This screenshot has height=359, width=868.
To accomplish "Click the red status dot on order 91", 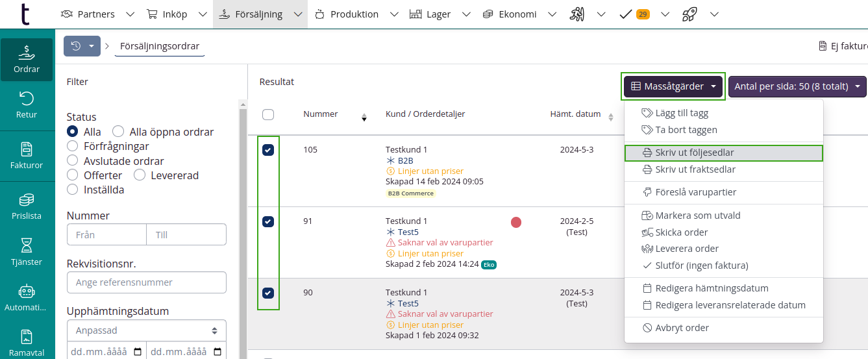I will [516, 223].
